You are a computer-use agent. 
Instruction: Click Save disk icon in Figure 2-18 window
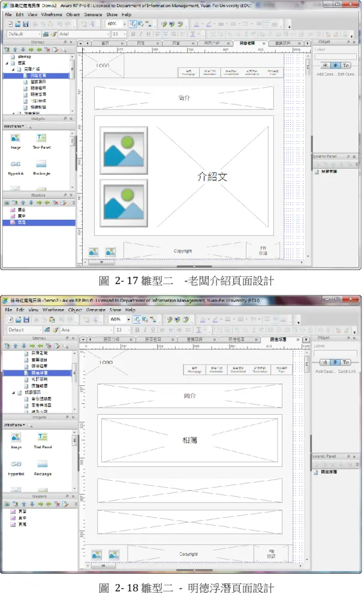pyautogui.click(x=26, y=319)
